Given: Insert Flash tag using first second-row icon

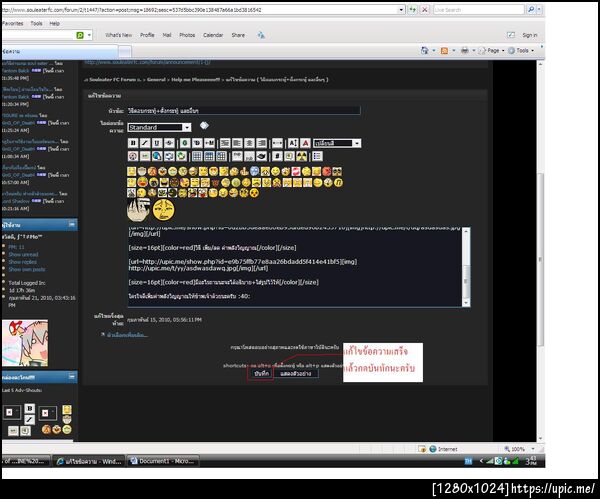Looking at the screenshot, I should click(133, 156).
